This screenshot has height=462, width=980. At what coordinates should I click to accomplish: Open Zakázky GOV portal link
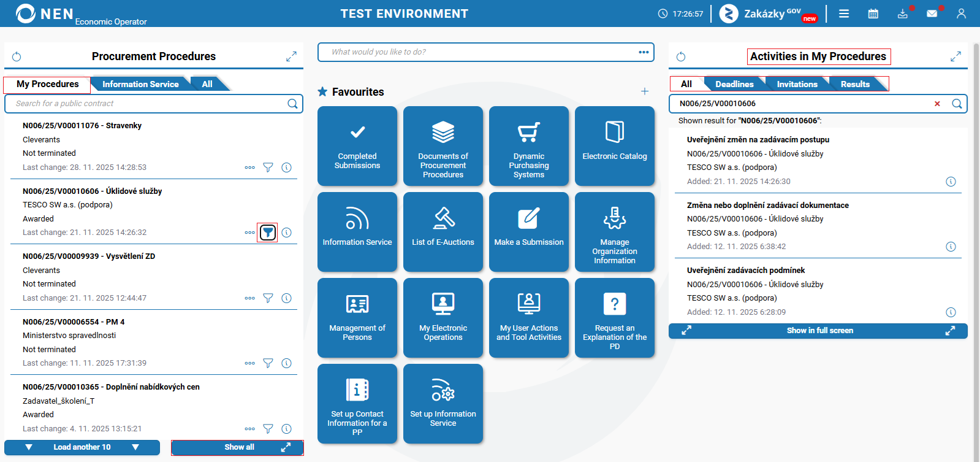coord(769,13)
